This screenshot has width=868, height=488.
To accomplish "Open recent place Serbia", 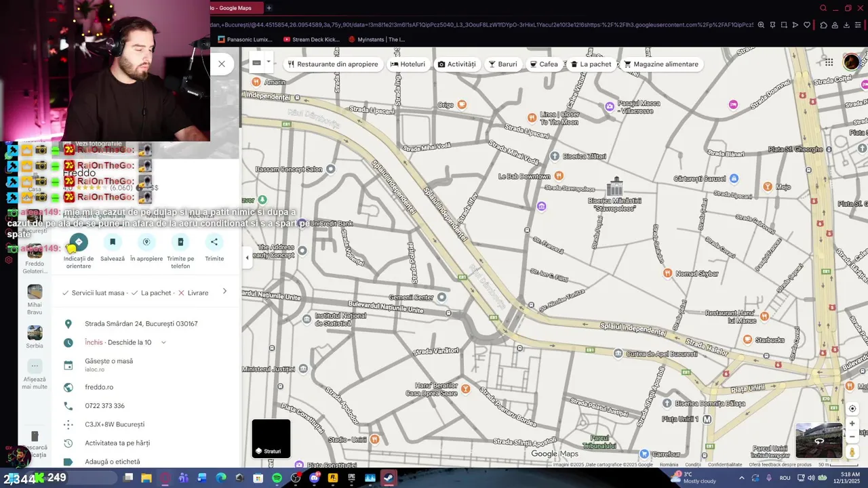I will click(x=35, y=337).
